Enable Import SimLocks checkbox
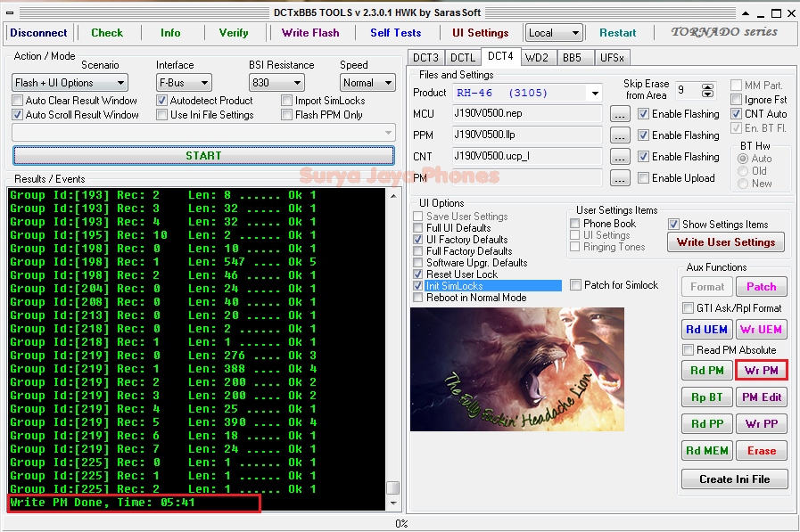The height and width of the screenshot is (532, 800). [287, 101]
